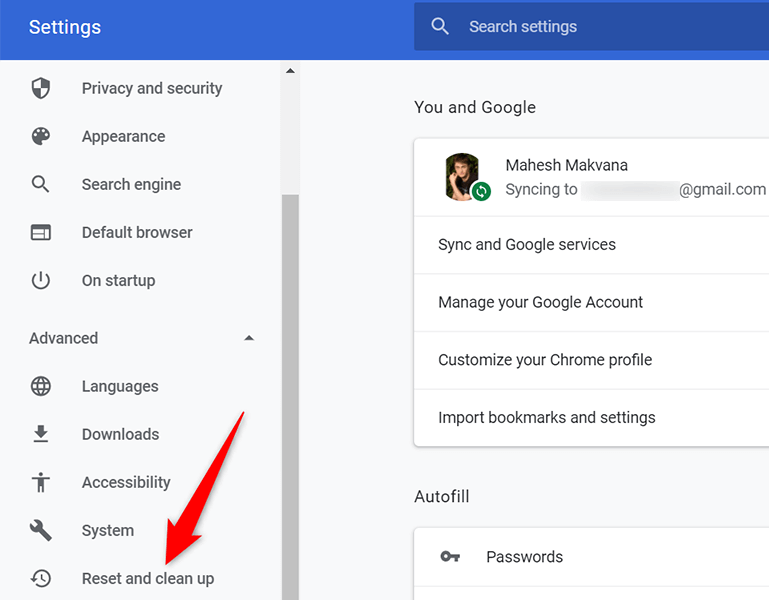The image size is (769, 600).
Task: Click the Reset and clean up icon
Action: click(x=40, y=578)
